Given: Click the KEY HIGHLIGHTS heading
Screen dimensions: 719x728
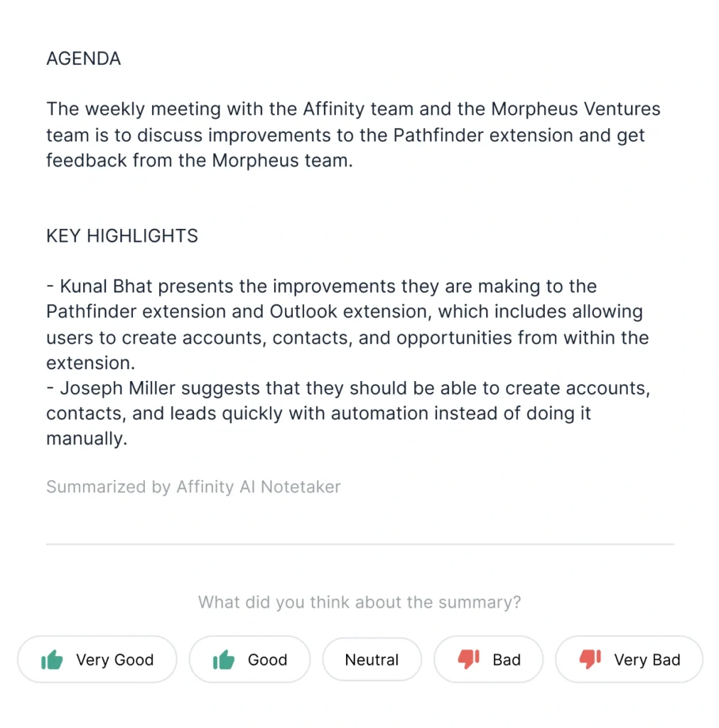Looking at the screenshot, I should (122, 236).
